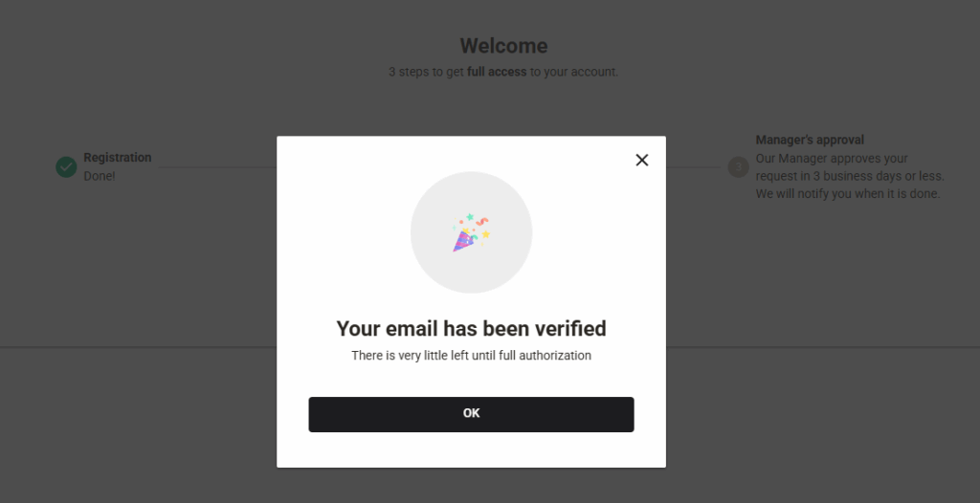Select the Manager's approval step title
Screen dimensions: 980x503
[x=810, y=140]
